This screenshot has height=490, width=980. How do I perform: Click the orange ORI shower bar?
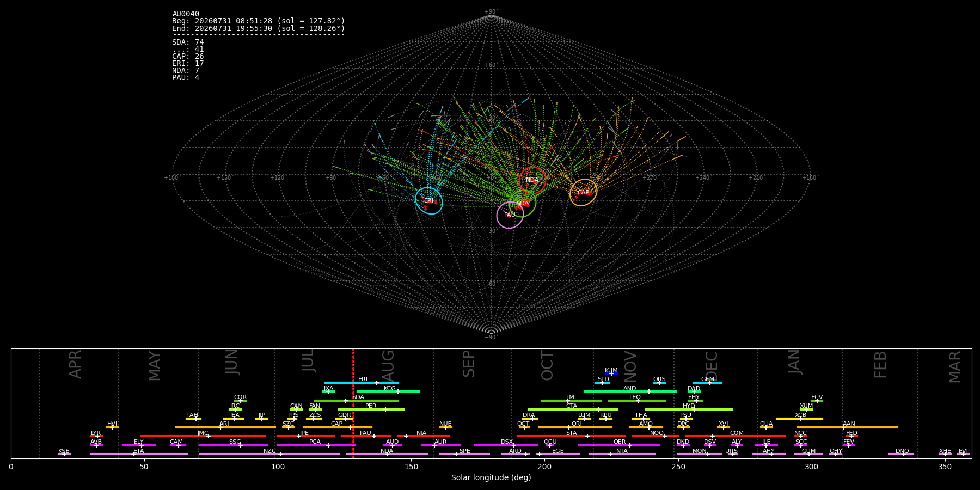[575, 427]
